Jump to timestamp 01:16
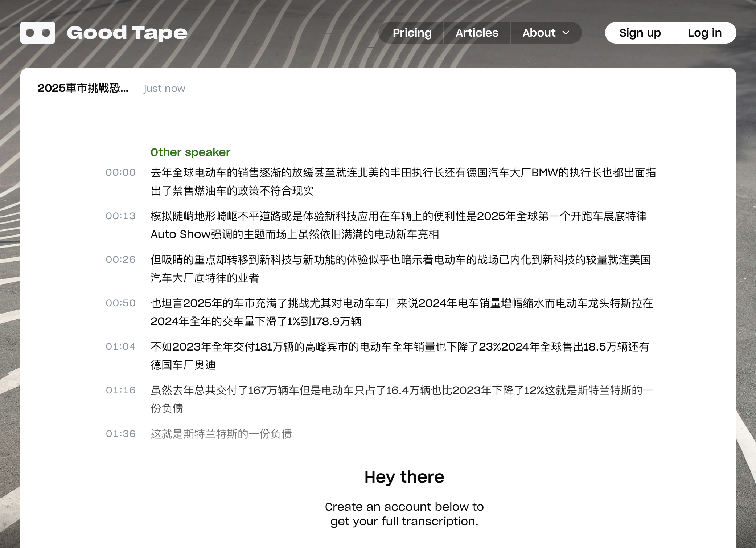Screen dimensions: 756x548 (x=121, y=390)
